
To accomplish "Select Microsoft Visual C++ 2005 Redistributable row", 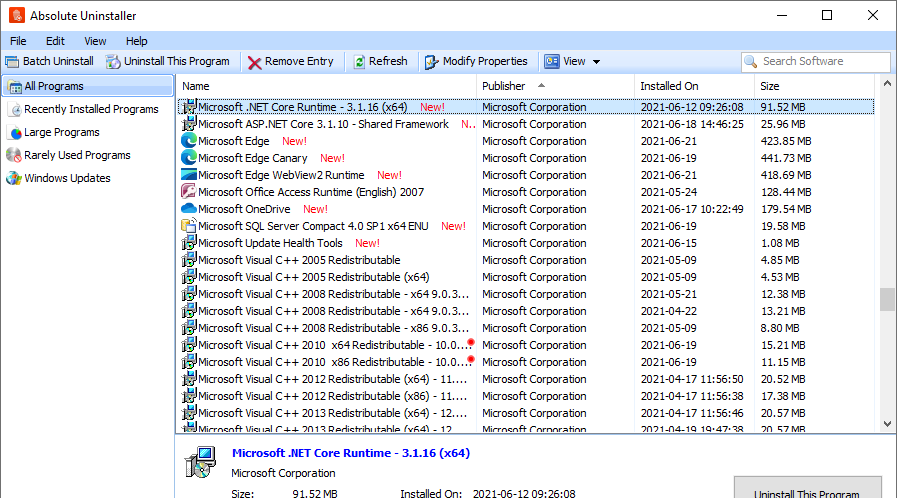I will 526,260.
